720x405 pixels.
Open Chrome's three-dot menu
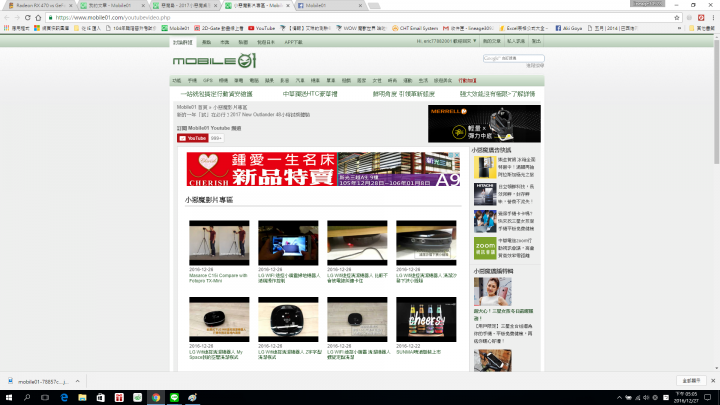(x=713, y=17)
